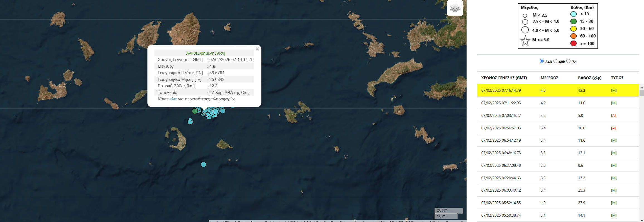This screenshot has height=222, width=644.
Task: Open the [A] link for 07:03:15.27 event
Action: coord(613,115)
